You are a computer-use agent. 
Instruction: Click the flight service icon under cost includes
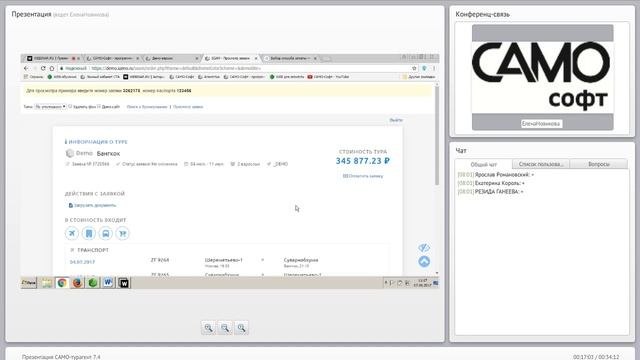click(x=72, y=233)
